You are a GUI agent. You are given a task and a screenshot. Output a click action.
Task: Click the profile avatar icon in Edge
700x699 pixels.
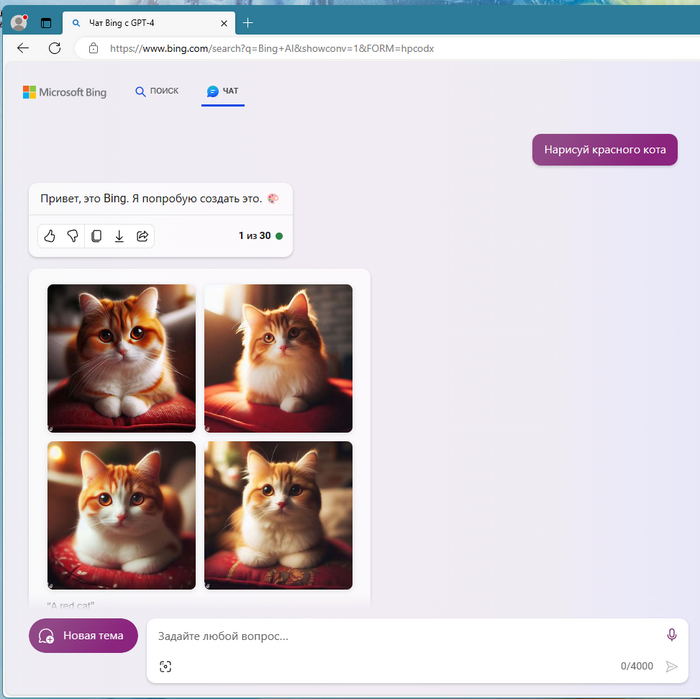[x=19, y=22]
